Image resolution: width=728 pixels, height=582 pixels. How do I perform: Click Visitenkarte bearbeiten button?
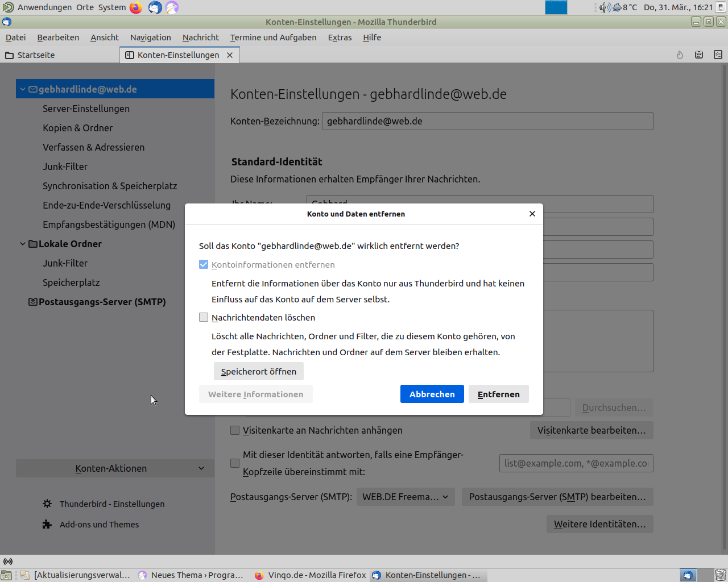591,430
